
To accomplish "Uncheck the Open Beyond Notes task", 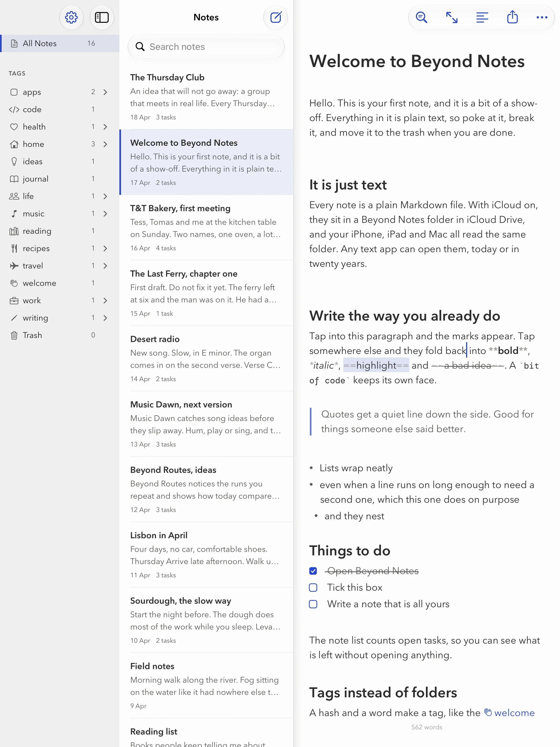I will pos(313,571).
